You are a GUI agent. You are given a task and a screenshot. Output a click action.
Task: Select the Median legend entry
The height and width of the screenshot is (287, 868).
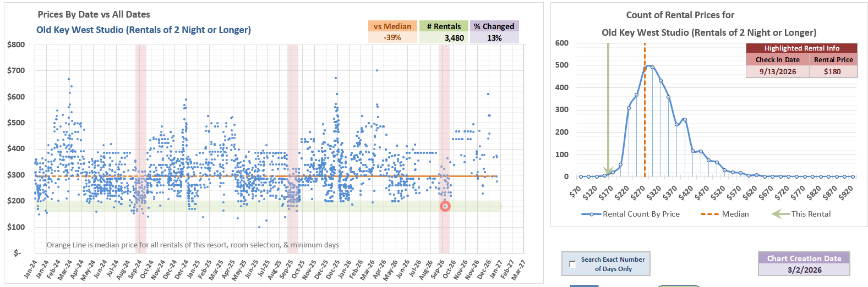click(724, 214)
